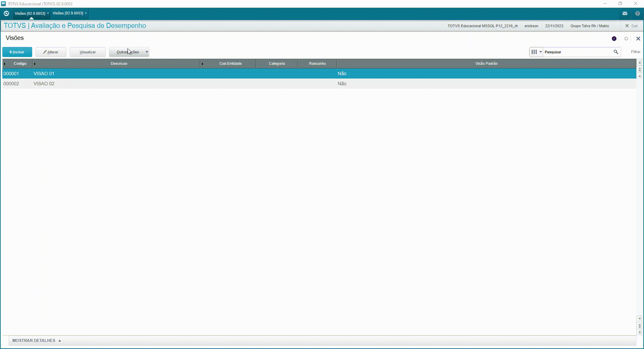Click the arrow marker on Codigo header

pyautogui.click(x=4, y=64)
